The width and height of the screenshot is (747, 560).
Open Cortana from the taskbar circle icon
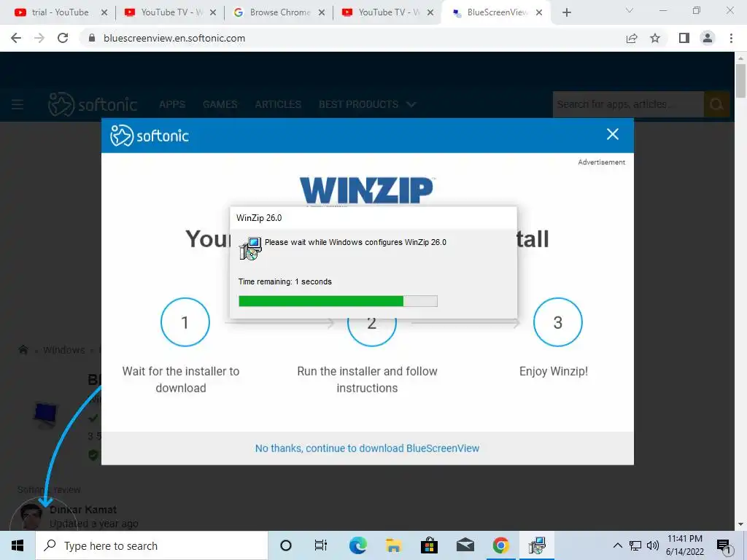285,545
